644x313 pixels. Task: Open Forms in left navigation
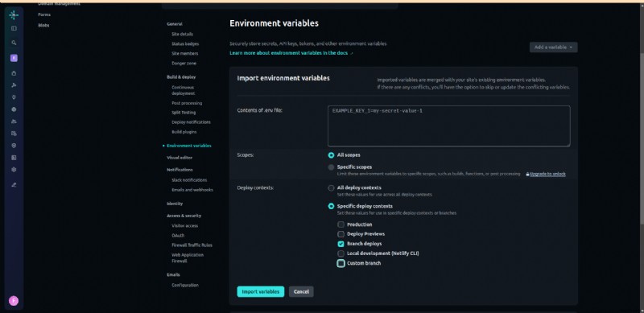pyautogui.click(x=44, y=14)
